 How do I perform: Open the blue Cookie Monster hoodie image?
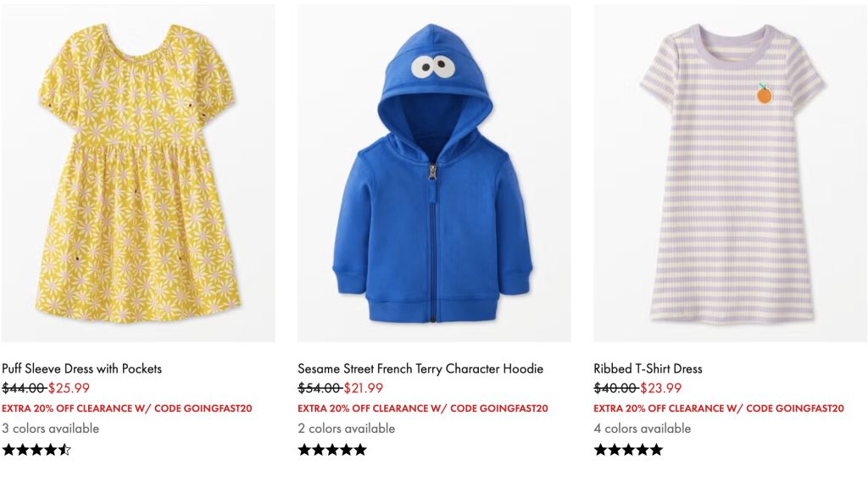point(433,174)
